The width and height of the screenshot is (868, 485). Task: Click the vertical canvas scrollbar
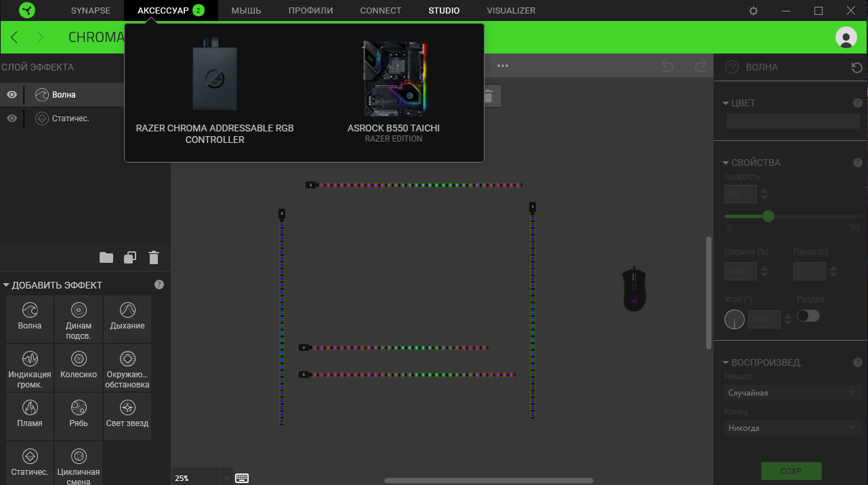709,292
